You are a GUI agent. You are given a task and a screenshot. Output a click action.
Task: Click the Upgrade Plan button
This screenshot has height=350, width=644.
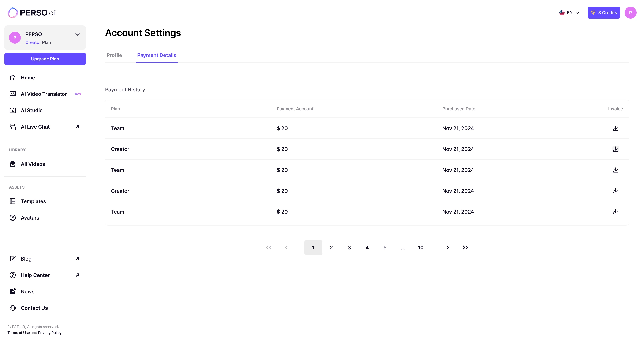click(x=45, y=59)
